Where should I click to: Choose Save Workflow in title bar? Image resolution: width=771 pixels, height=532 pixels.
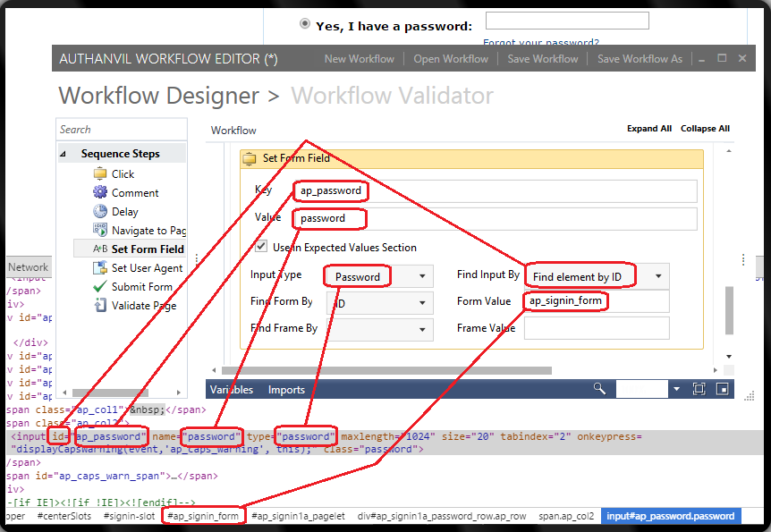click(543, 59)
